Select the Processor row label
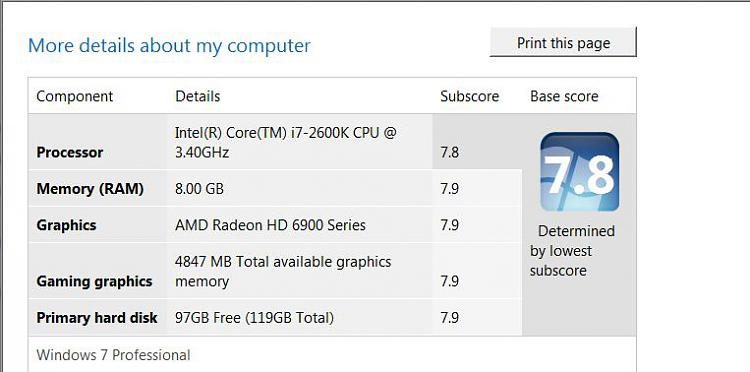Viewport: 750px width, 372px height. [70, 153]
